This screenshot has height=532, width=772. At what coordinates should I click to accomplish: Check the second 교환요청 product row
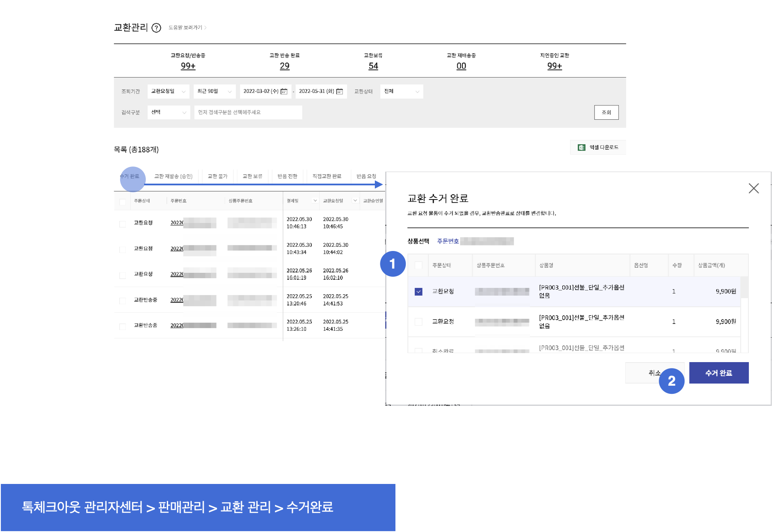[419, 322]
